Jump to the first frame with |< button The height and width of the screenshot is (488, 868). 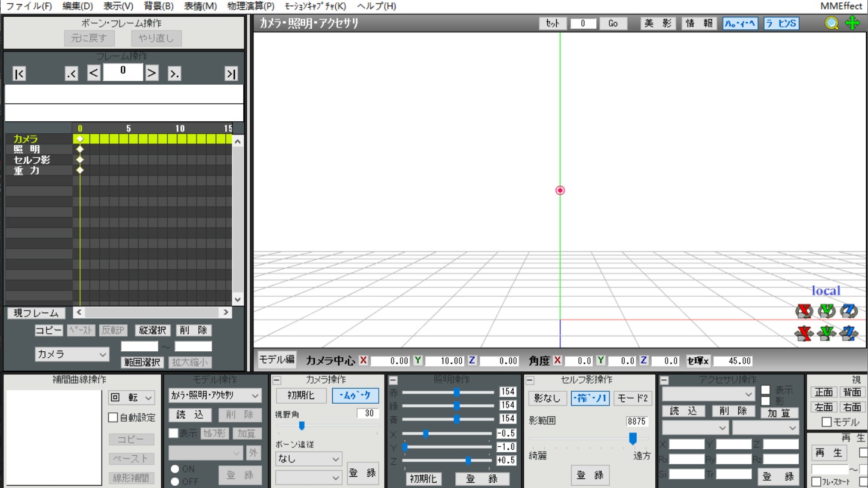[20, 73]
